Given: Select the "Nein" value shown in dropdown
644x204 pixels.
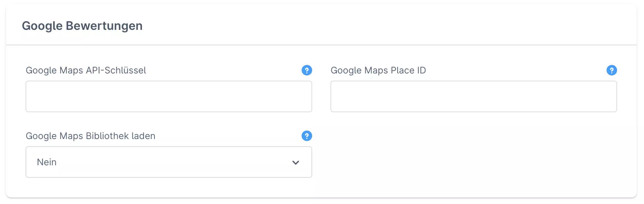Looking at the screenshot, I should point(47,162).
